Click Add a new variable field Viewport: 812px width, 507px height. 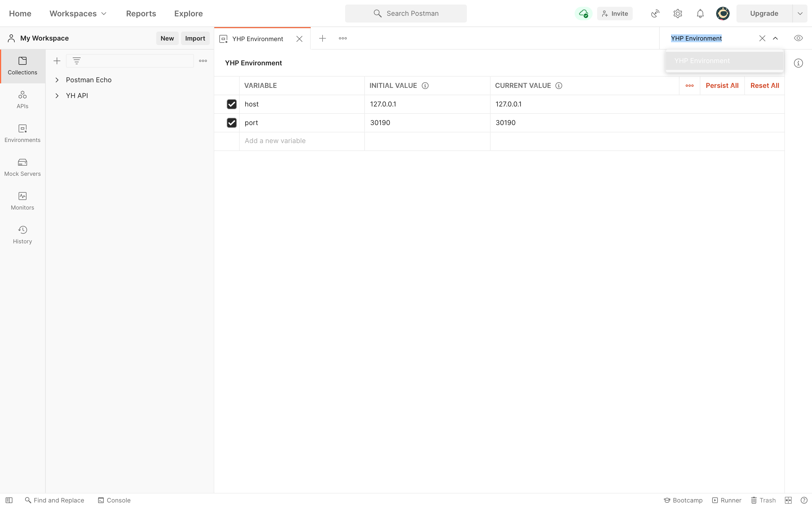point(302,141)
